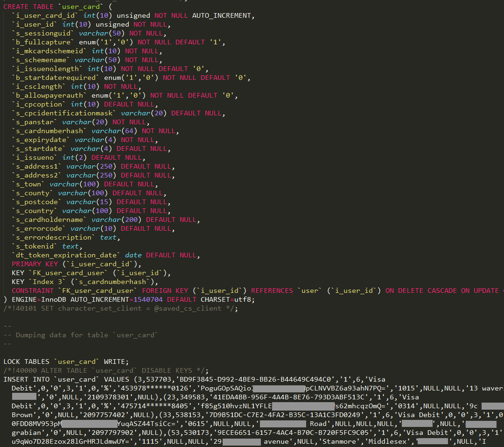Click the `s_expirydate` column line

[x=85, y=140]
